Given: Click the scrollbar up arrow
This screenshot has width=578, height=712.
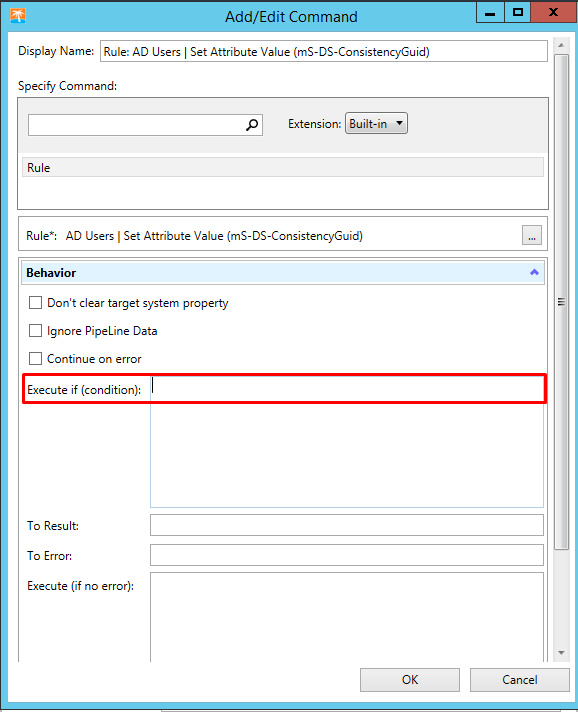Looking at the screenshot, I should (561, 45).
